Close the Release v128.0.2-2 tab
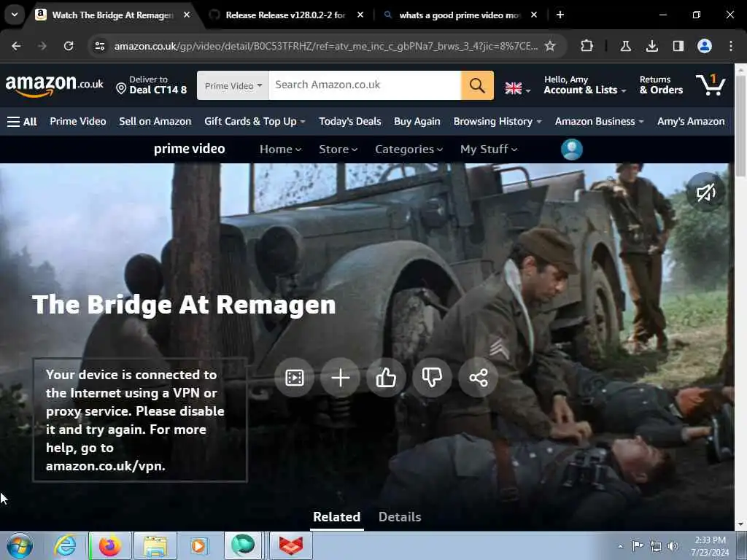 [360, 15]
